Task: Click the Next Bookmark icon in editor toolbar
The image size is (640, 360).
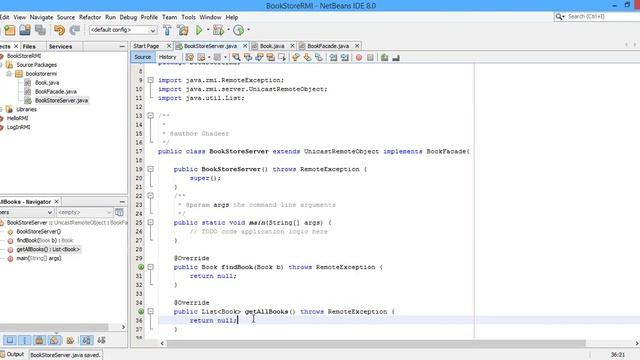Action: click(x=307, y=58)
